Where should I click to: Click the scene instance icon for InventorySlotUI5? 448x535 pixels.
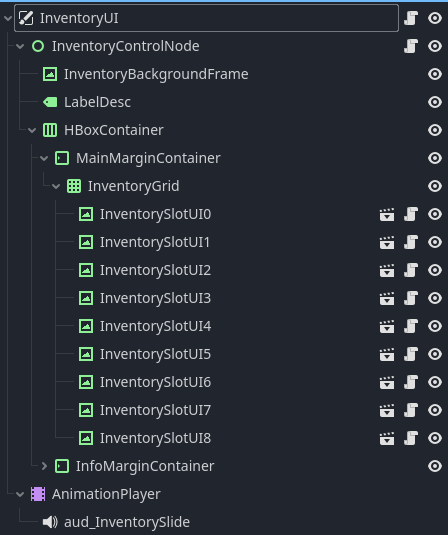[x=387, y=355]
